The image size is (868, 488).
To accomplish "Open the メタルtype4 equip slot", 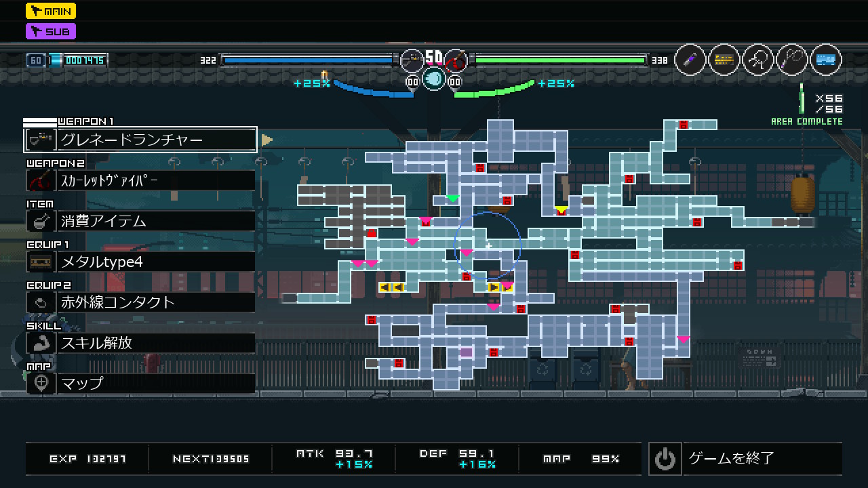I will 156,262.
